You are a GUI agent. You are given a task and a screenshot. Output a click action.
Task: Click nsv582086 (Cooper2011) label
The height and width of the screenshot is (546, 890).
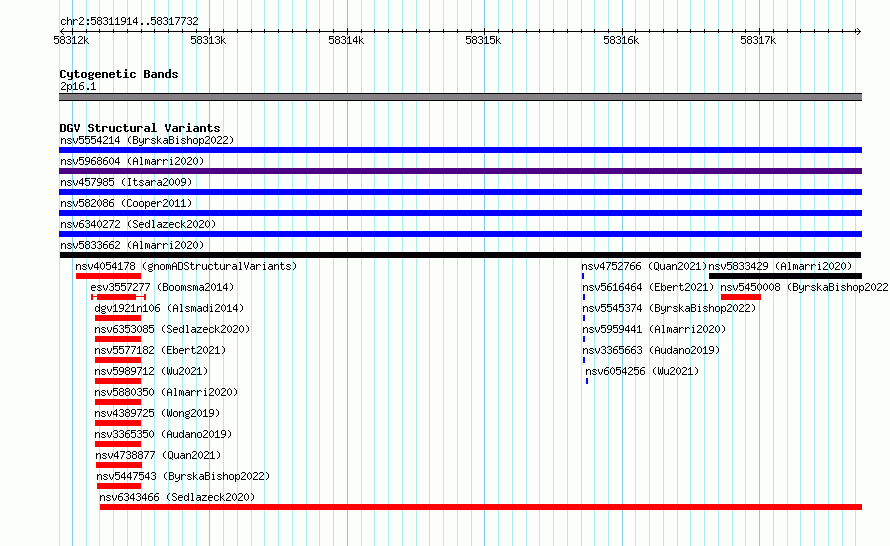coord(126,203)
